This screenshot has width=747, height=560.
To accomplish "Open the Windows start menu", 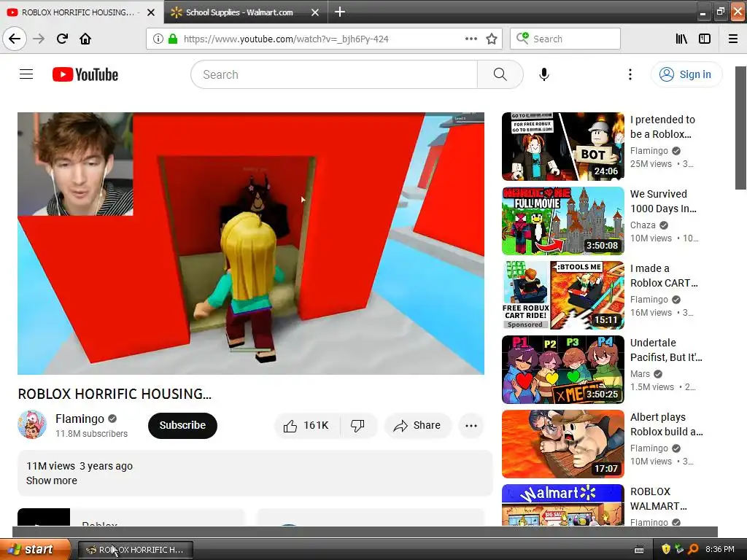I will click(34, 549).
